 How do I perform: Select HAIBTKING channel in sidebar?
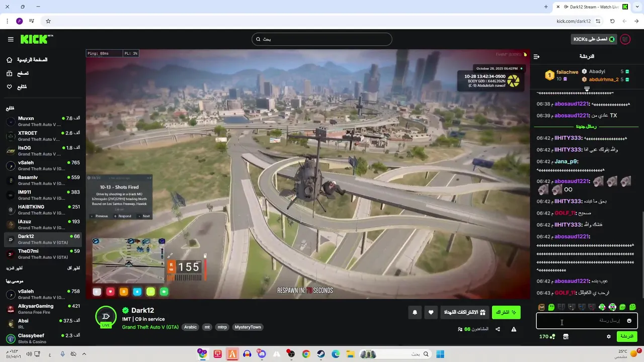coord(43,210)
